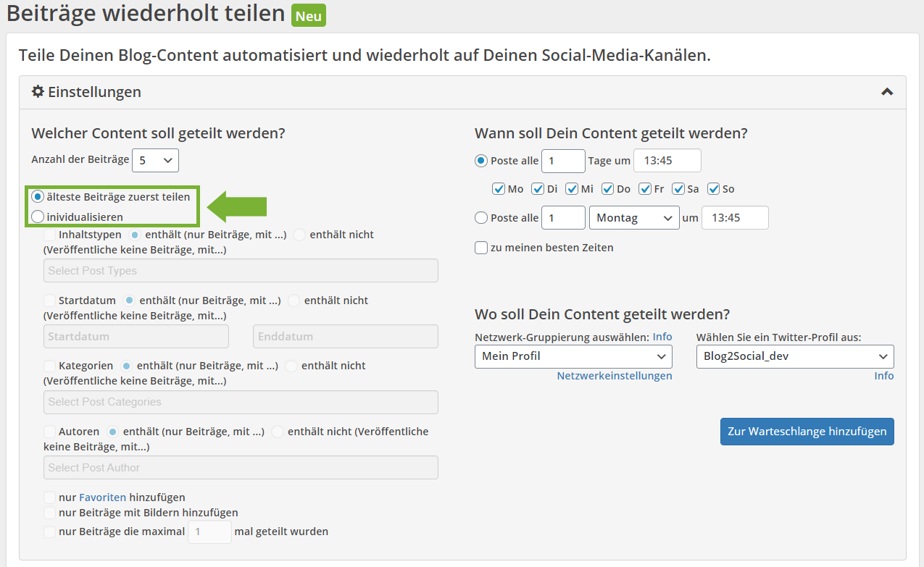Enable 'nur Beiträge die maximal' checkbox

pyautogui.click(x=49, y=532)
